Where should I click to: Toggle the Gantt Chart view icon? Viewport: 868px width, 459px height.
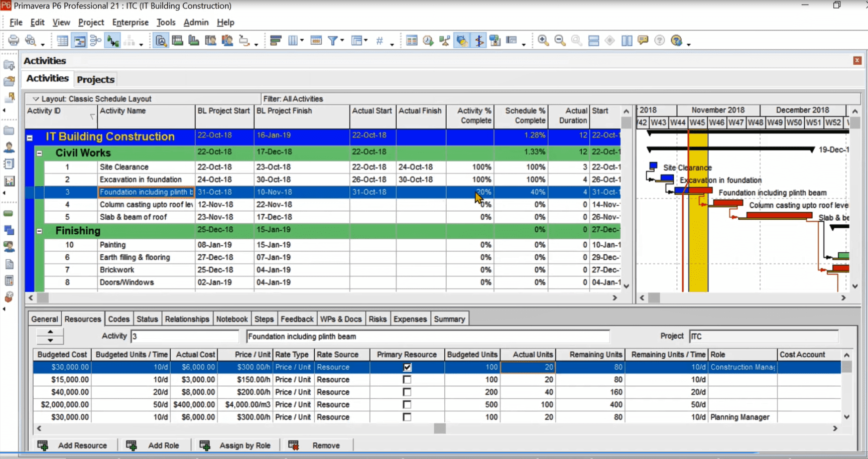79,41
